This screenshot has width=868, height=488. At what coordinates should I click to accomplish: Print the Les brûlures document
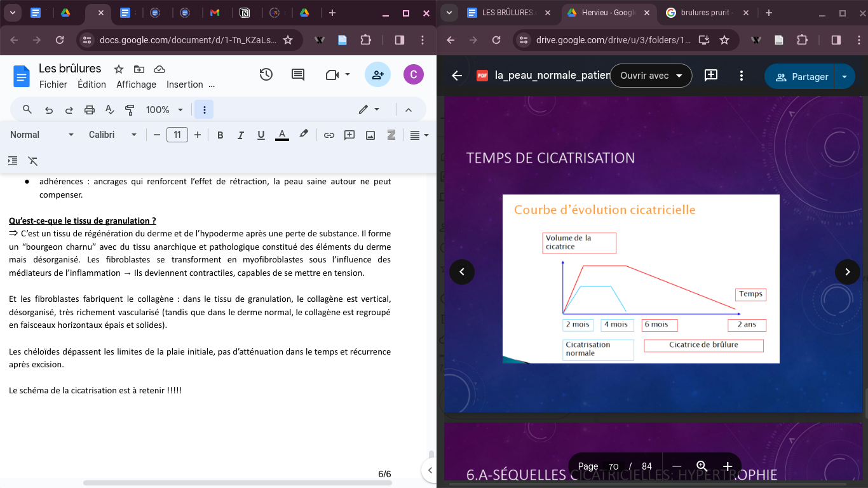(x=90, y=110)
